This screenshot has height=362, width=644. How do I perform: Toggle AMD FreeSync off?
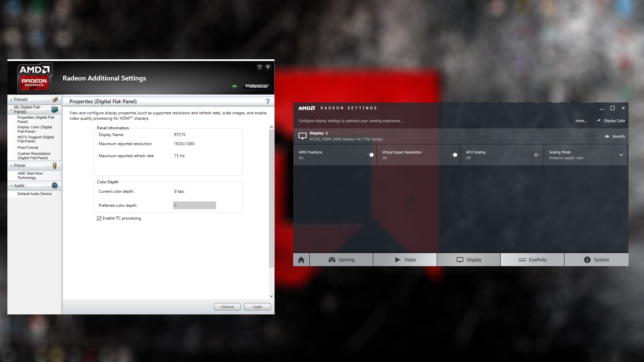click(370, 155)
